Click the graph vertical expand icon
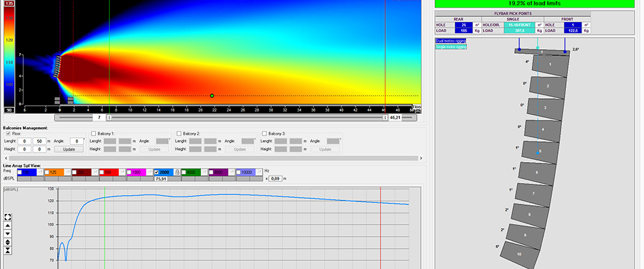The image size is (644, 269). tap(7, 242)
